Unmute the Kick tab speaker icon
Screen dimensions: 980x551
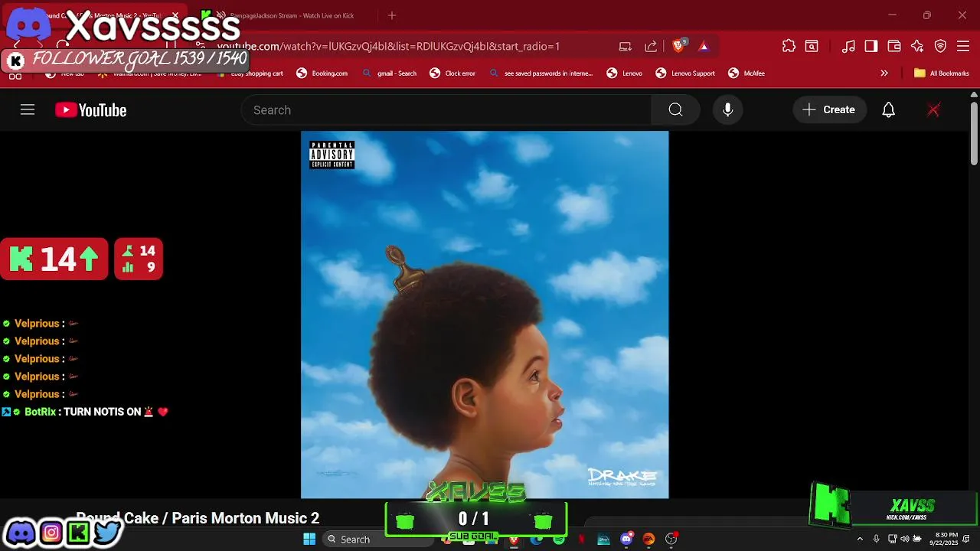pyautogui.click(x=221, y=15)
